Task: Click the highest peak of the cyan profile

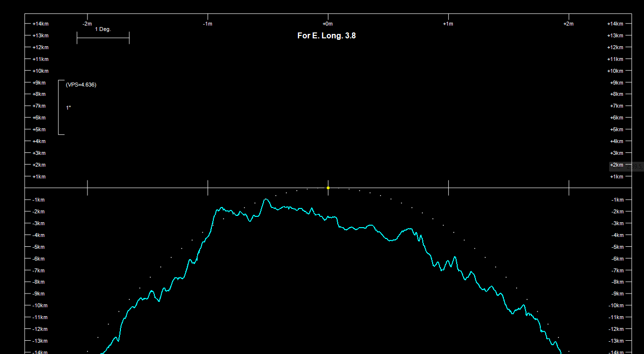Action: pyautogui.click(x=265, y=199)
